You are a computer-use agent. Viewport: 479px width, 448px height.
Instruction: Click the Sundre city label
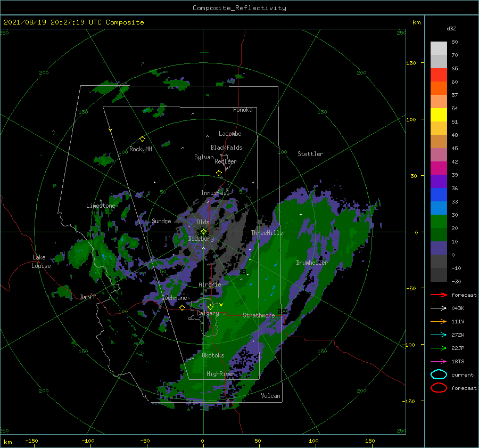(161, 221)
